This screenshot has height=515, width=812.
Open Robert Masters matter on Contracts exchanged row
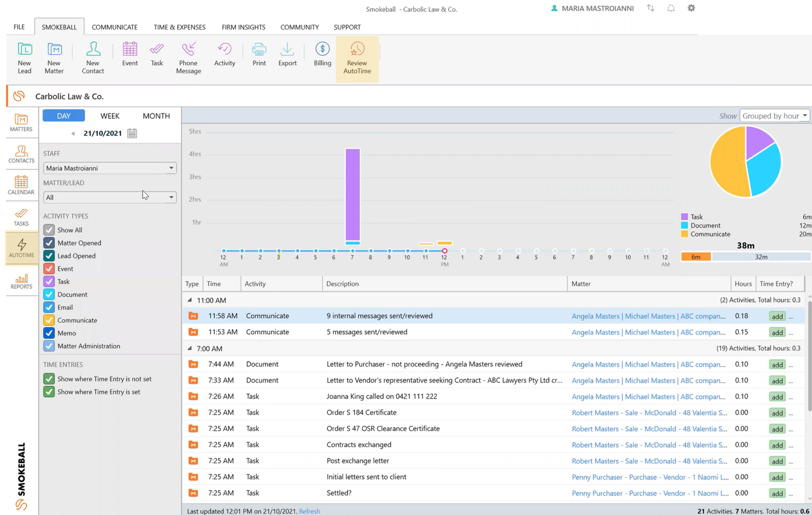[x=649, y=445]
